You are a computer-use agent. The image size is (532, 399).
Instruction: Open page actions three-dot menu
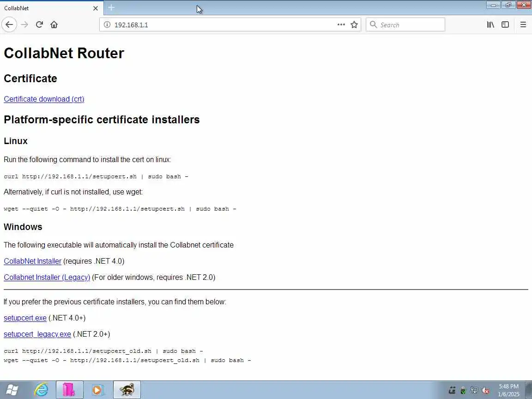click(x=341, y=24)
